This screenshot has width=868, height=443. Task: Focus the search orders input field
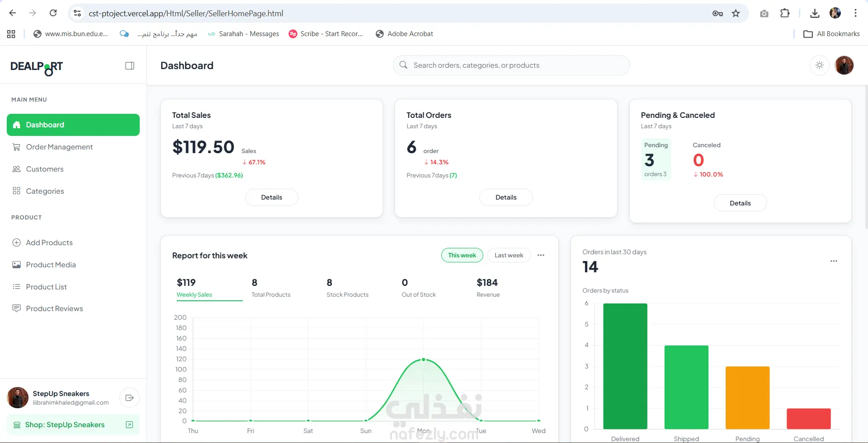click(511, 65)
